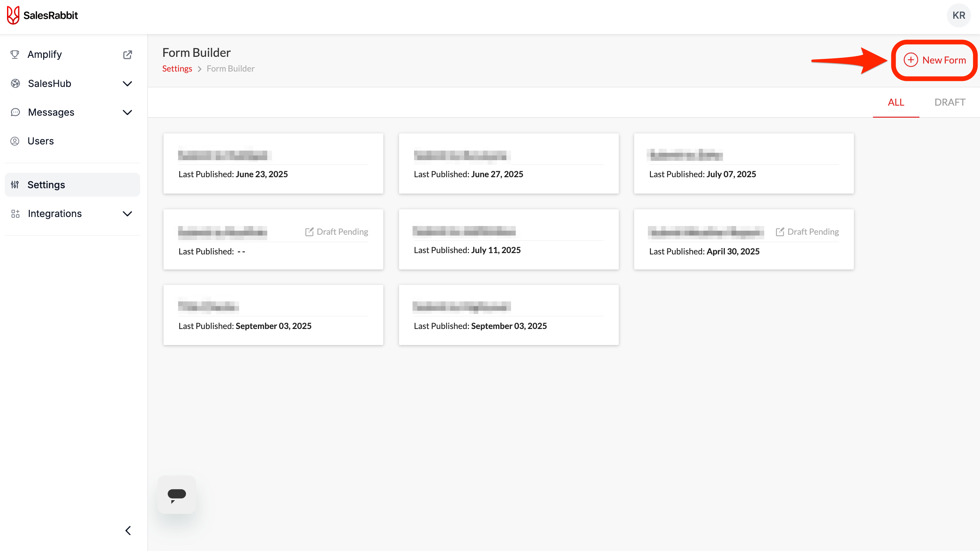980x551 pixels.
Task: Expand the Integrations menu chevron
Action: 127,214
